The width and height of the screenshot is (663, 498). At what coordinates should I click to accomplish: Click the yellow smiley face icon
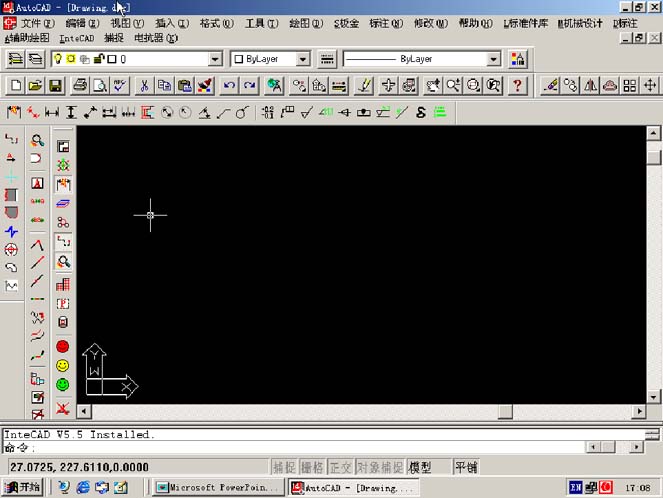[x=63, y=366]
